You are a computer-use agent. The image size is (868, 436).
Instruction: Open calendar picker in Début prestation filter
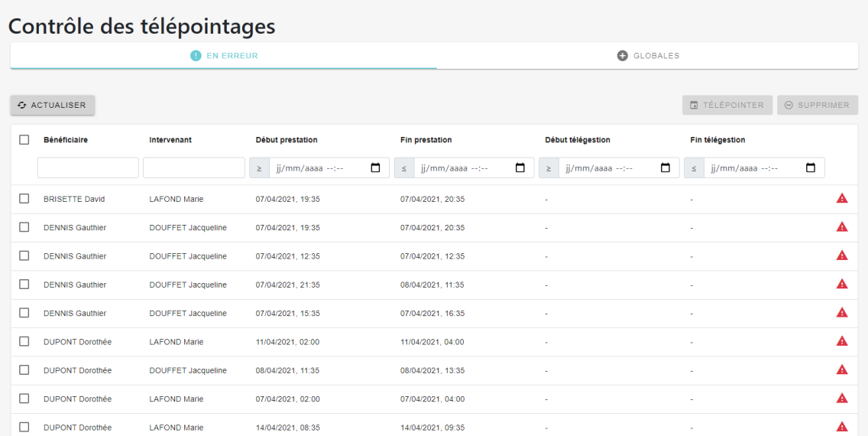tap(375, 168)
